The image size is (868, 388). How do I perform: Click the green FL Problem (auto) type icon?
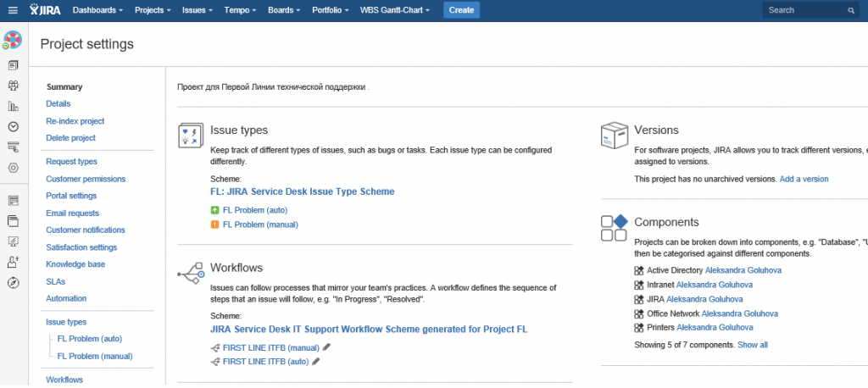(214, 210)
